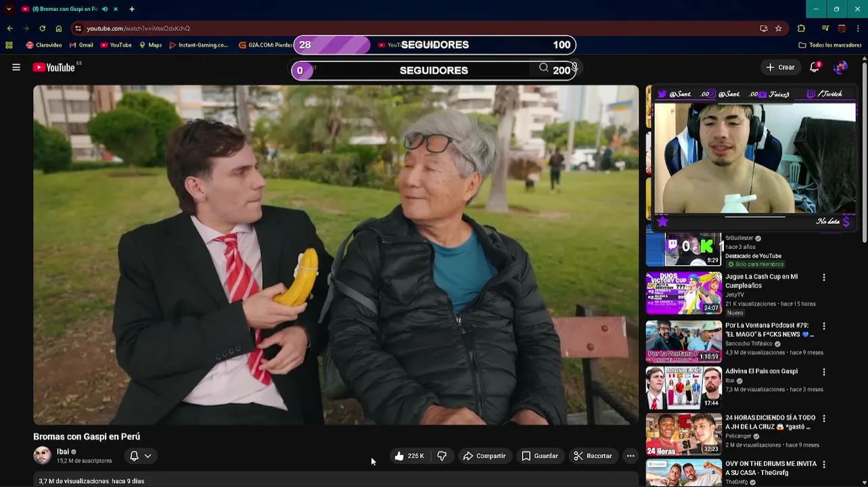The image size is (868, 487).
Task: Click the address bar URL
Action: coord(138,28)
